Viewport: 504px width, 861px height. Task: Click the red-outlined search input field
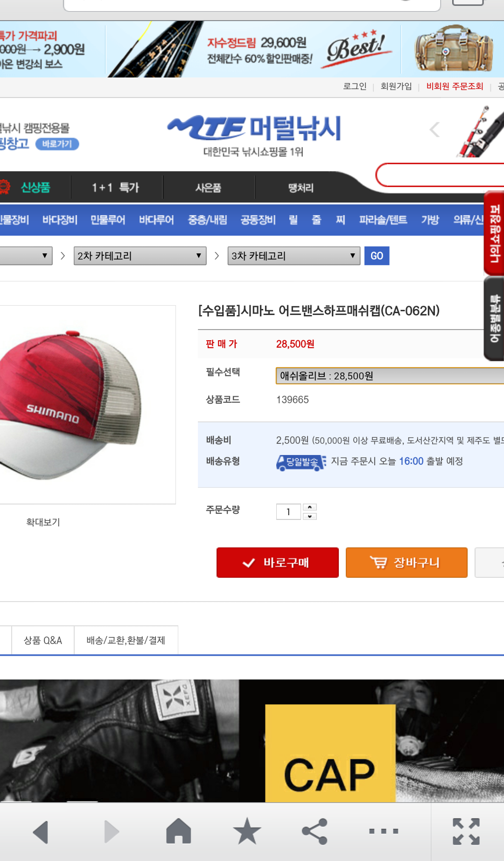(x=440, y=175)
